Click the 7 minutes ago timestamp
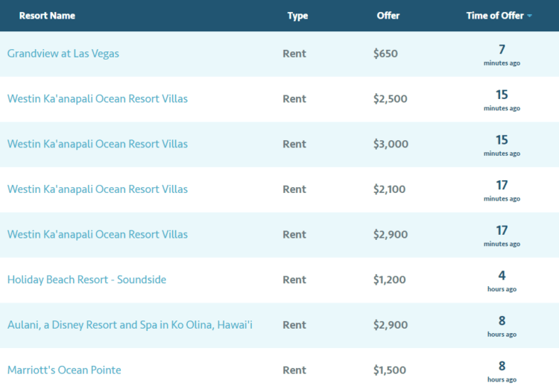Screen dimensions: 559x392 (502, 54)
